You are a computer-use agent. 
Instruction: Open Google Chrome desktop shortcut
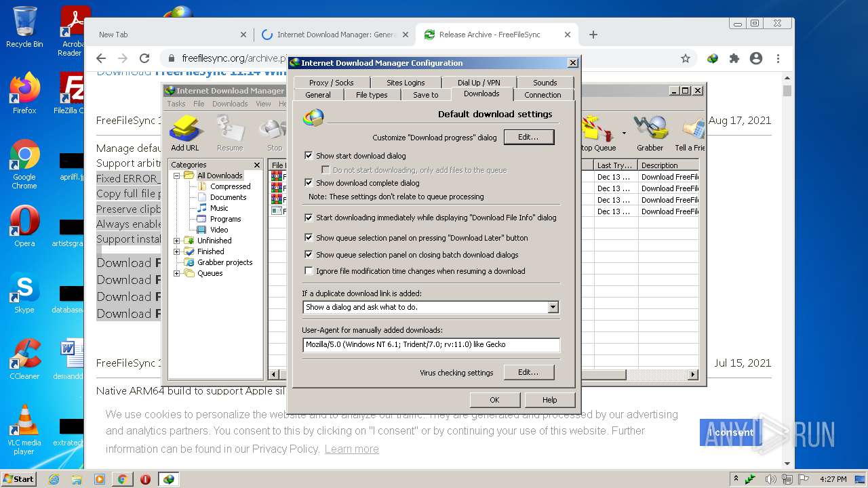point(24,165)
